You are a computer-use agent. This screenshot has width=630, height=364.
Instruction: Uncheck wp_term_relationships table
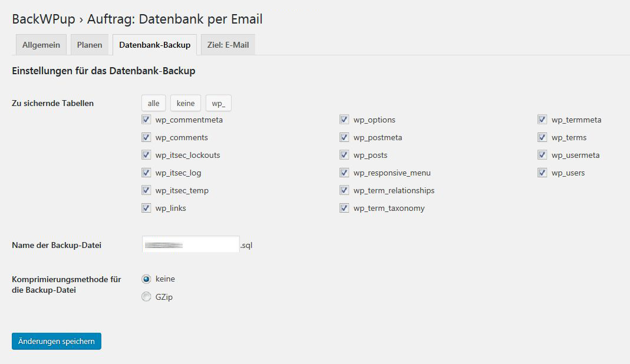coord(344,190)
